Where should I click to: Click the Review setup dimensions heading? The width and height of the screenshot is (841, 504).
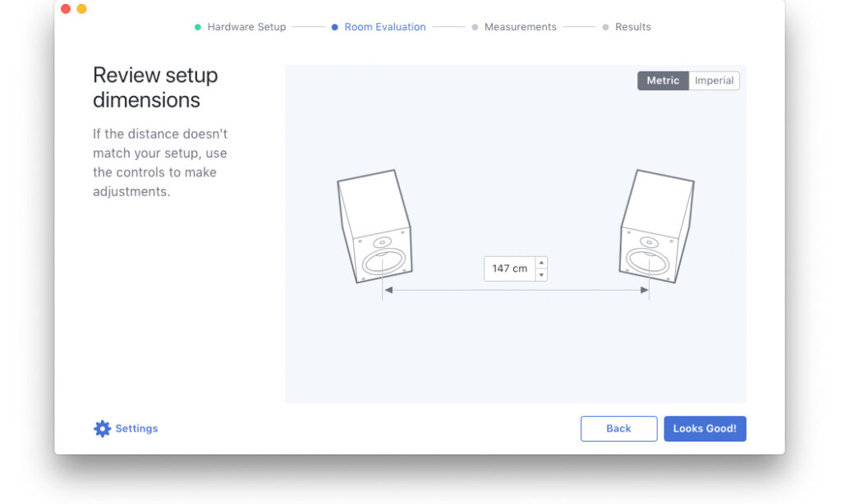155,87
